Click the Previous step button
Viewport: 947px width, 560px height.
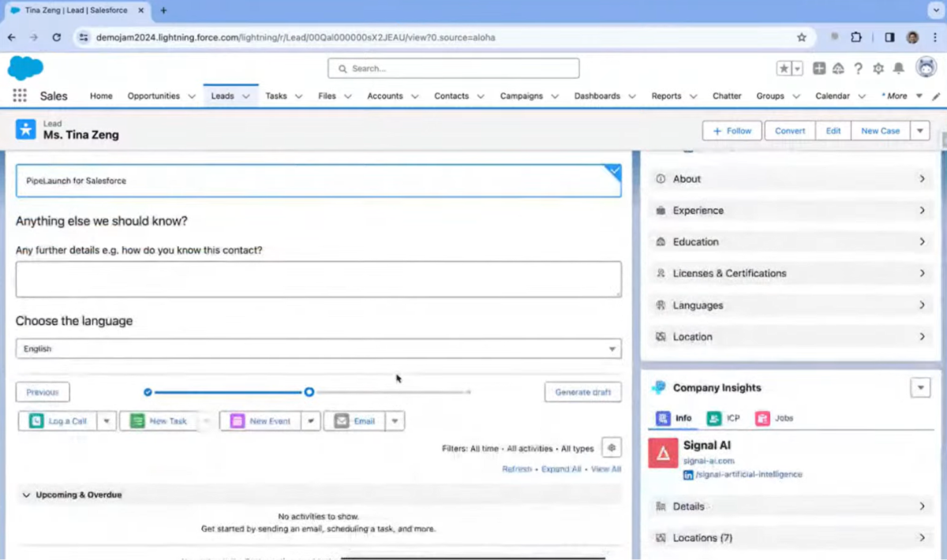tap(43, 392)
